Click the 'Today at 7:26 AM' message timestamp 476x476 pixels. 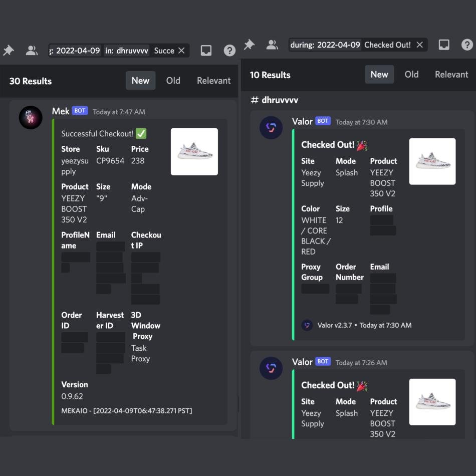click(361, 363)
